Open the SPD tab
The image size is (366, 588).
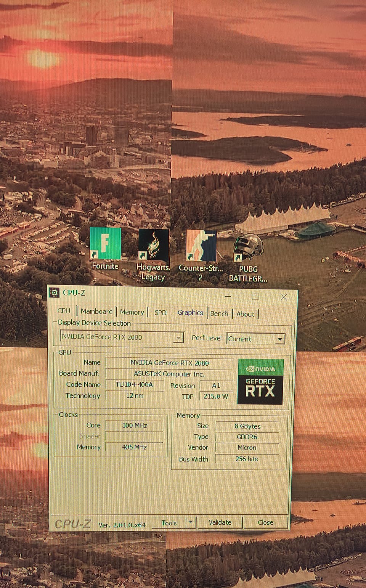161,313
